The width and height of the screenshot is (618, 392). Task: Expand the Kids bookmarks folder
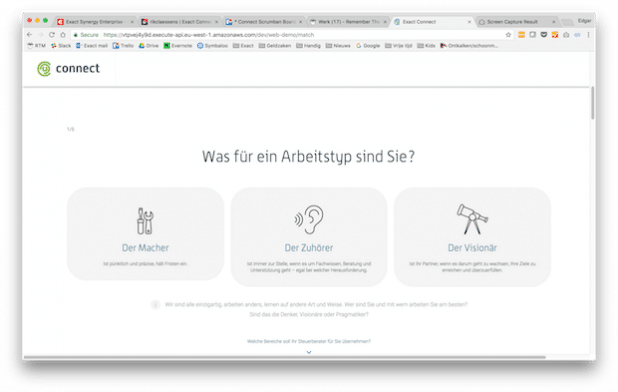click(426, 46)
